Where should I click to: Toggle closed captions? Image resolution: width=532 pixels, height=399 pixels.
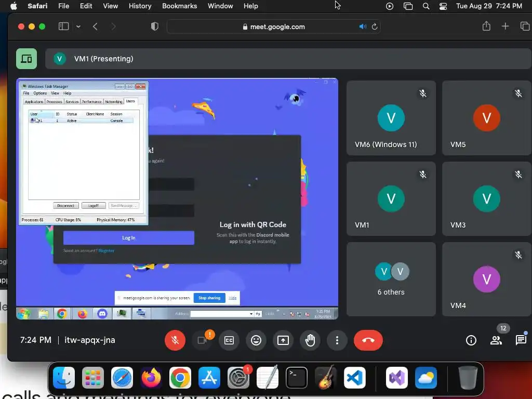pyautogui.click(x=229, y=340)
